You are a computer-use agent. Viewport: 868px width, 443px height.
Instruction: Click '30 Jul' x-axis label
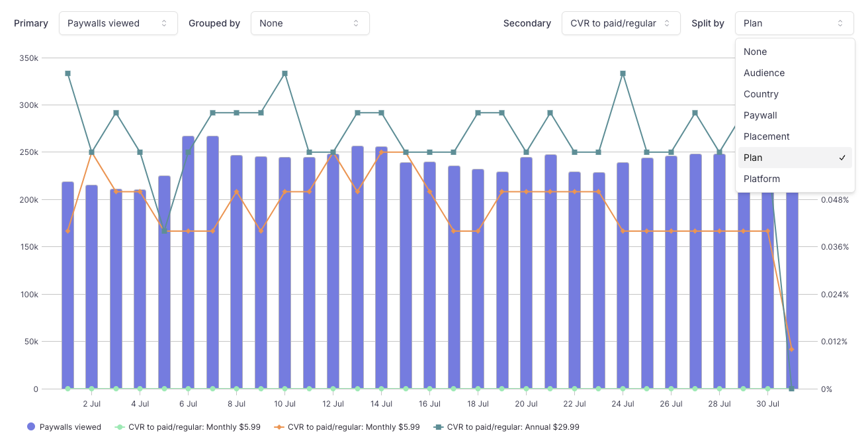point(767,403)
